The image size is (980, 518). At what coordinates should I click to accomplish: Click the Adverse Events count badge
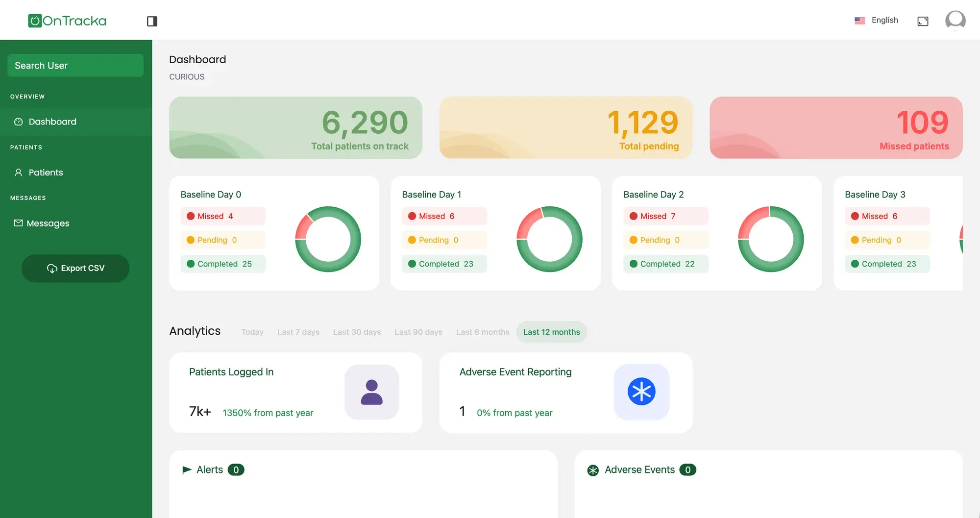pyautogui.click(x=687, y=470)
